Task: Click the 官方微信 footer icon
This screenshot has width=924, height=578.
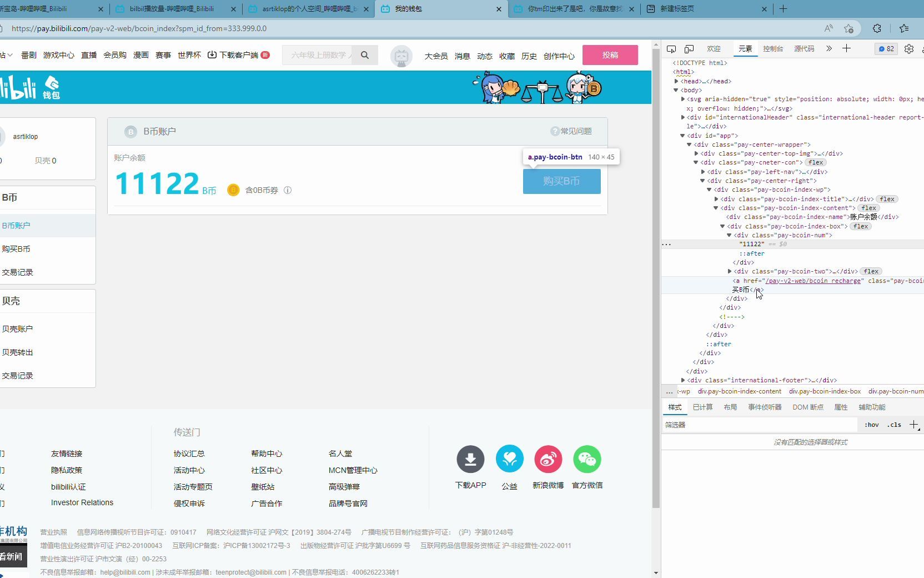Action: pyautogui.click(x=587, y=459)
